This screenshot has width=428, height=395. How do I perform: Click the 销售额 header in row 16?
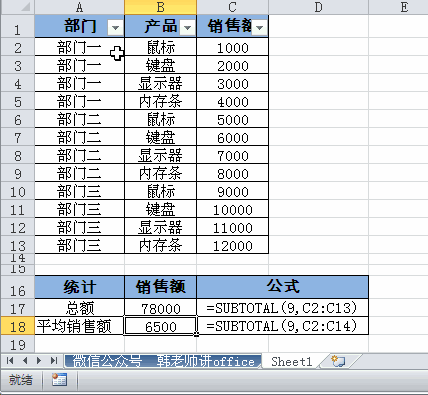point(161,287)
